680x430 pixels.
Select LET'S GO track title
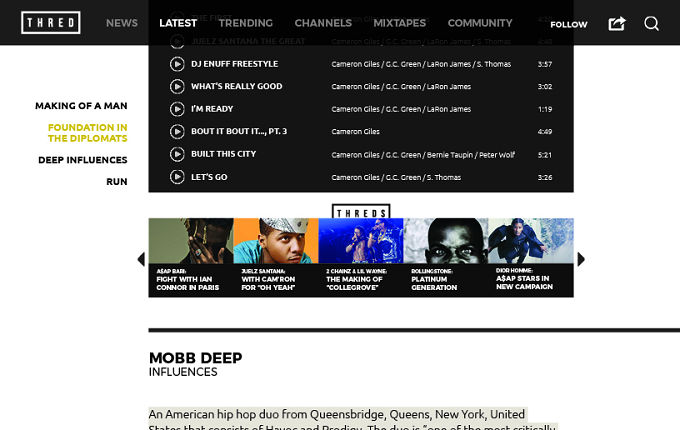coord(209,177)
